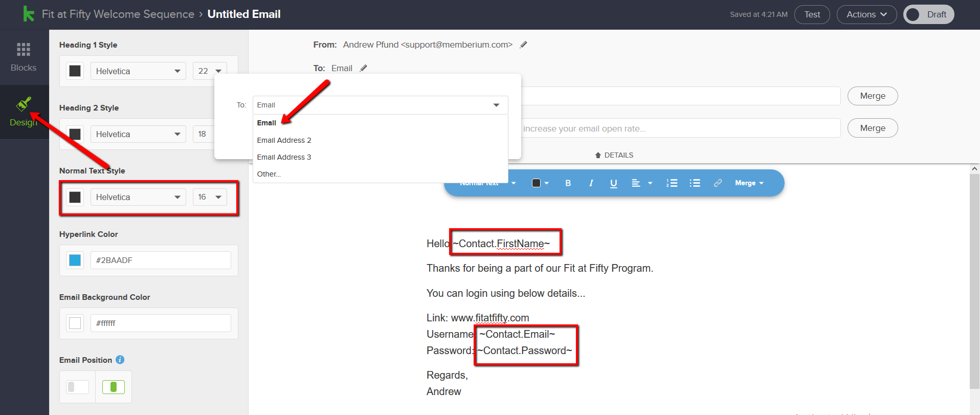Open the Hyperlink Color blue swatch
This screenshot has width=980, height=415.
(75, 260)
